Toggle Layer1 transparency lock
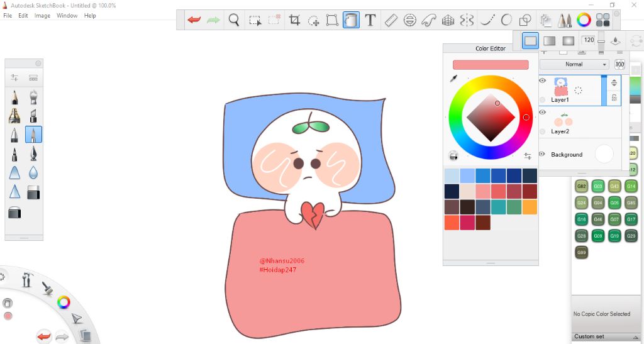The height and width of the screenshot is (344, 644). coord(614,97)
